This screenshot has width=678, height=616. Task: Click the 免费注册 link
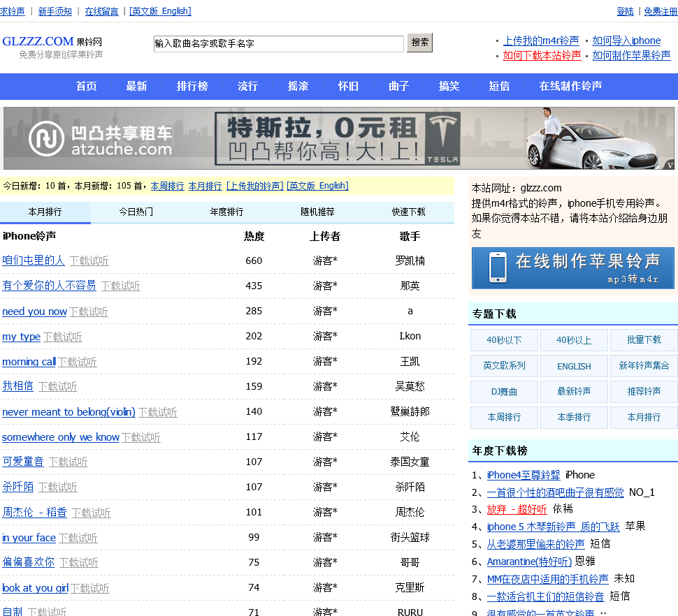(x=661, y=11)
